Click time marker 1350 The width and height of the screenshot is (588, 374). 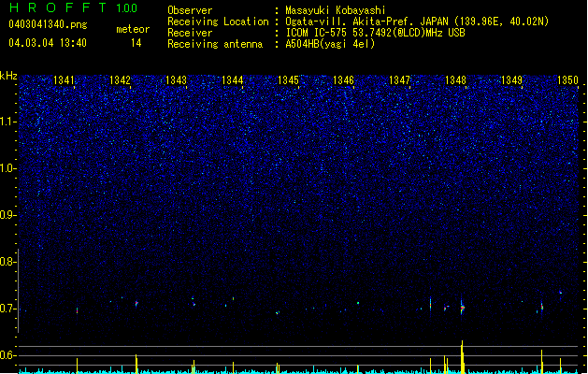pyautogui.click(x=567, y=79)
